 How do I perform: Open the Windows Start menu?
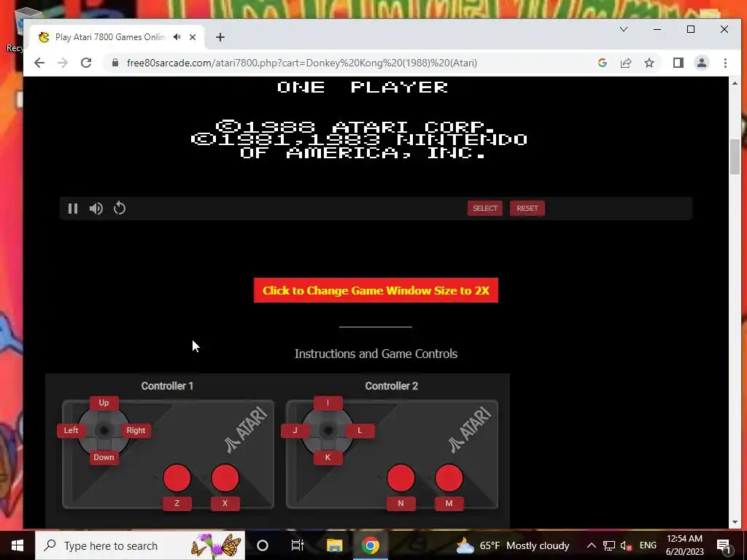point(18,545)
